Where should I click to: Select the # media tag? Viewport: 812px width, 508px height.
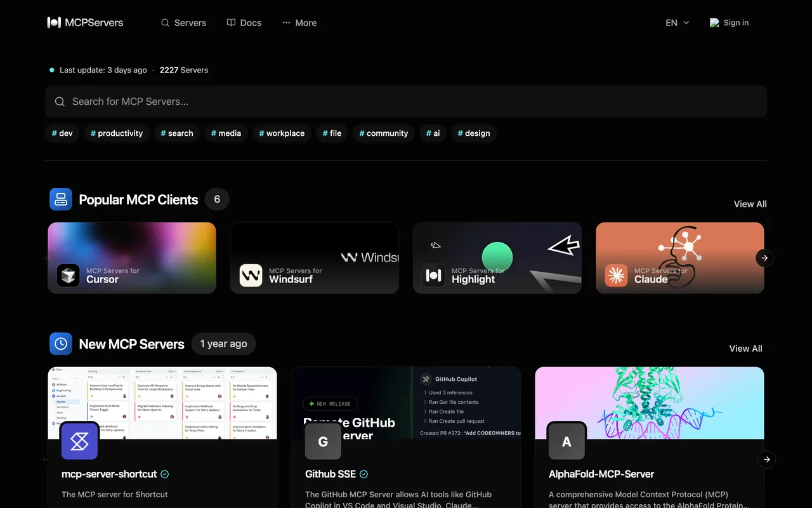(226, 133)
